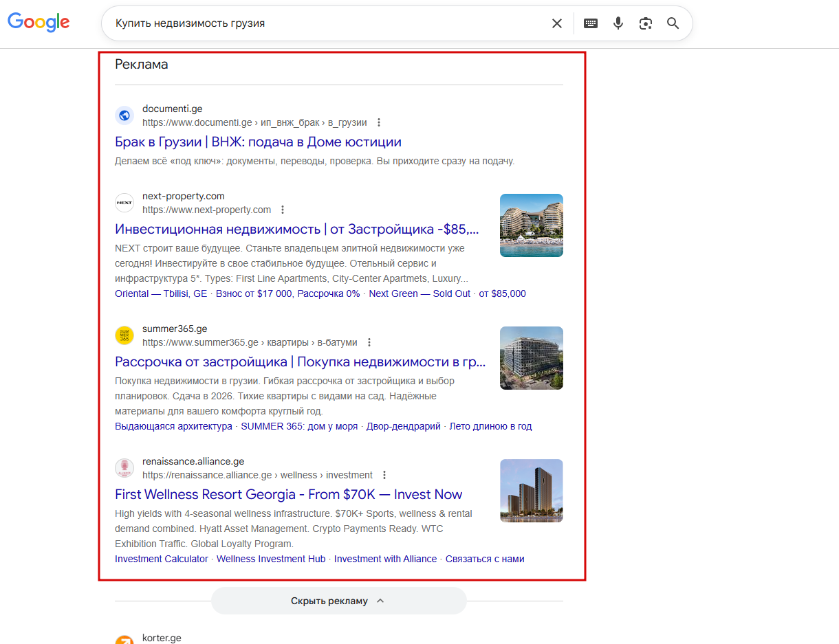Click the summer365.ge yellow favicon
The image size is (839, 644).
tap(124, 335)
